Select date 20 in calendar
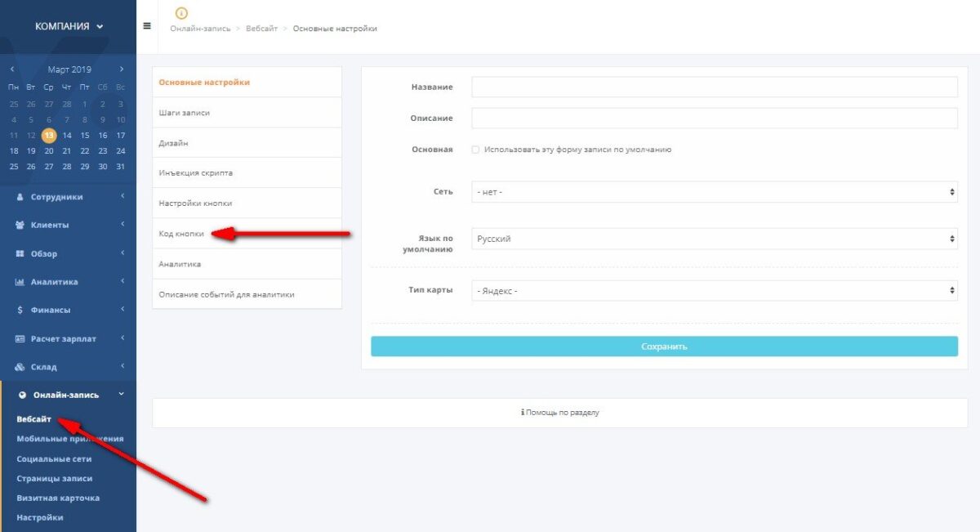 pos(49,151)
